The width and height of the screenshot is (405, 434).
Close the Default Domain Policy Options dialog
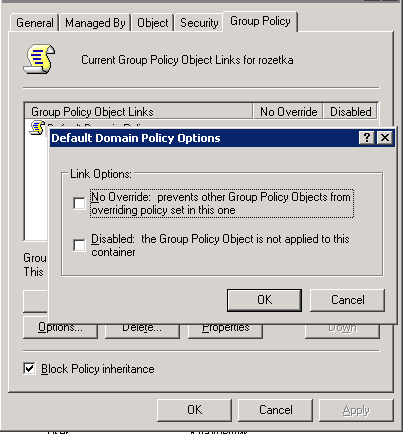pyautogui.click(x=385, y=137)
